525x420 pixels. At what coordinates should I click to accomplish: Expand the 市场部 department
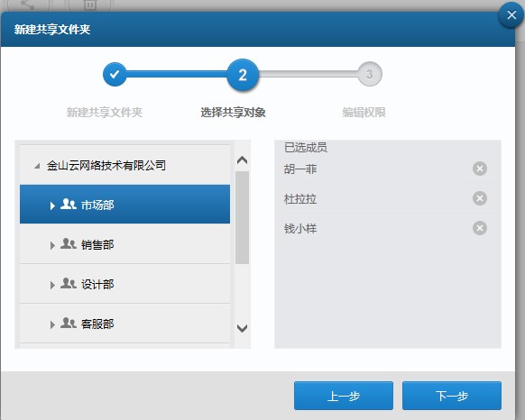(52, 205)
